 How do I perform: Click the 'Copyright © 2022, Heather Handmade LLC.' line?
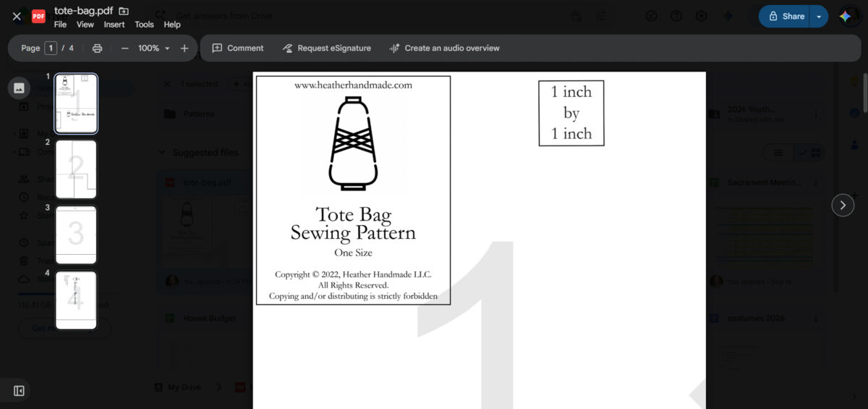(x=353, y=274)
